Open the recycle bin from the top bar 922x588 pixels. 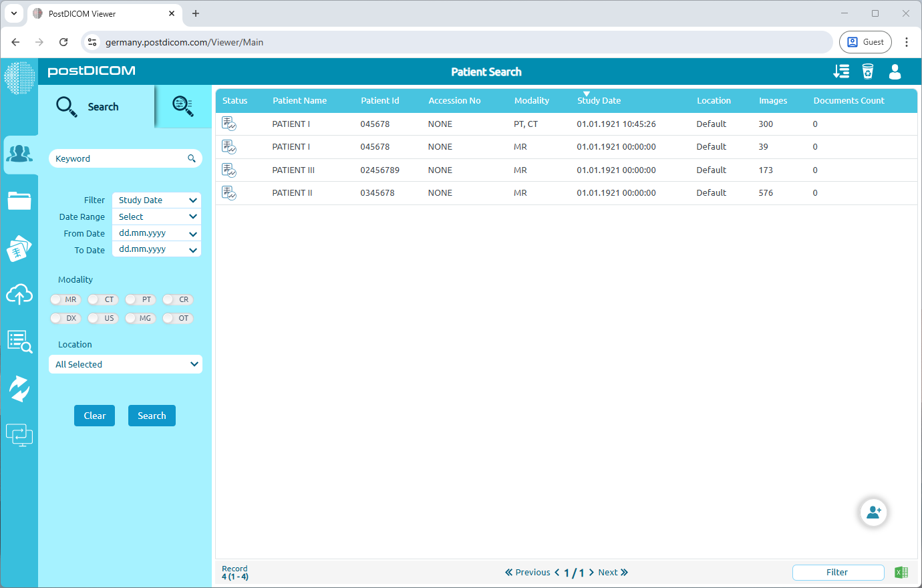[868, 71]
